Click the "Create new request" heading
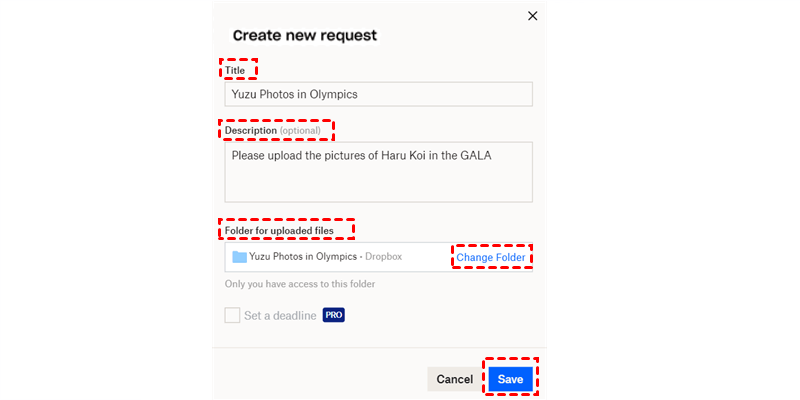 coord(304,36)
